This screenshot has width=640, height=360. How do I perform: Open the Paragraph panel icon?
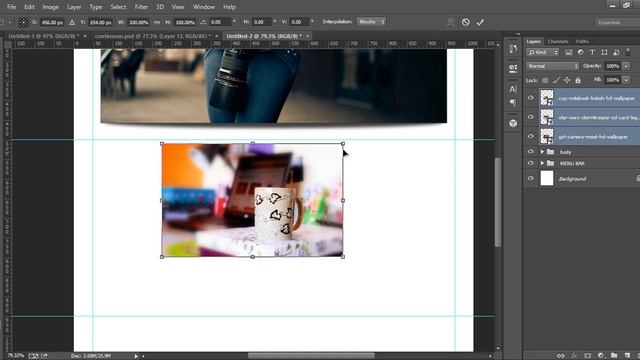tap(513, 102)
